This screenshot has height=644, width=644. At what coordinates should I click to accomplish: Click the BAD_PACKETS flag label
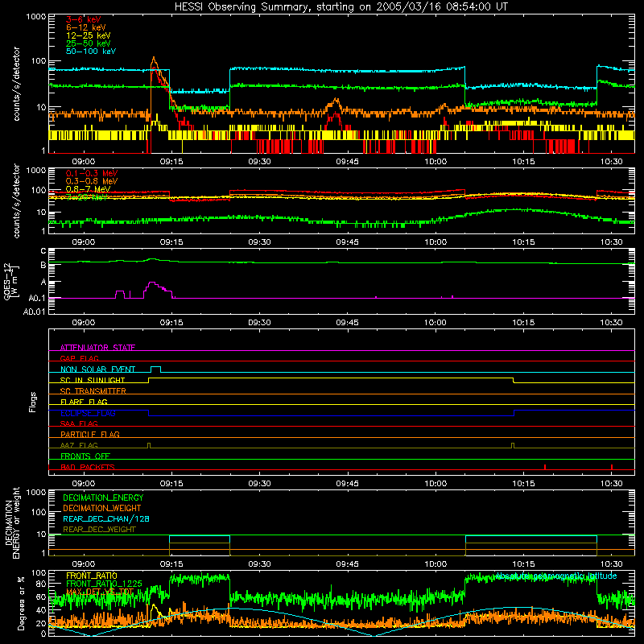click(x=88, y=467)
